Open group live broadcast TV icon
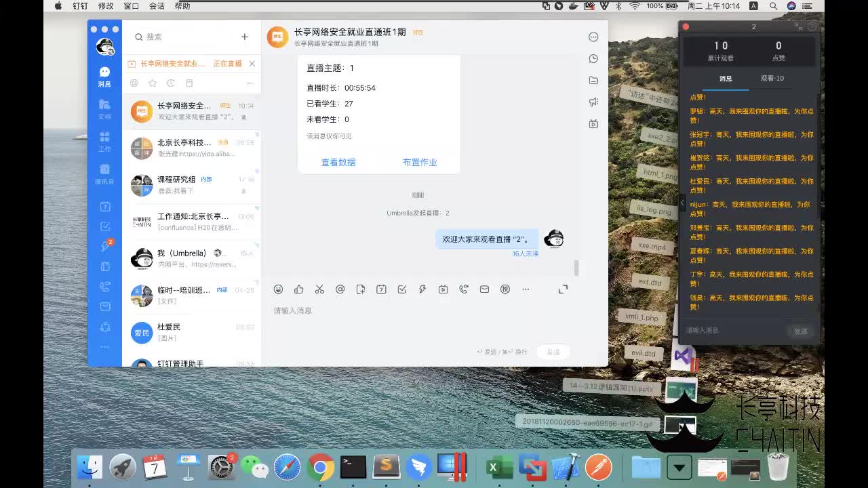This screenshot has height=488, width=868. tap(593, 124)
